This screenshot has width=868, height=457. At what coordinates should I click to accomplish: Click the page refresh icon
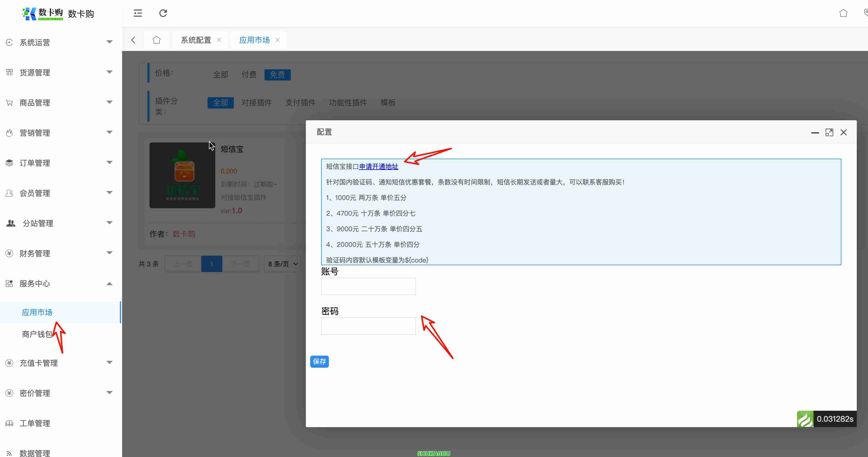tap(163, 13)
